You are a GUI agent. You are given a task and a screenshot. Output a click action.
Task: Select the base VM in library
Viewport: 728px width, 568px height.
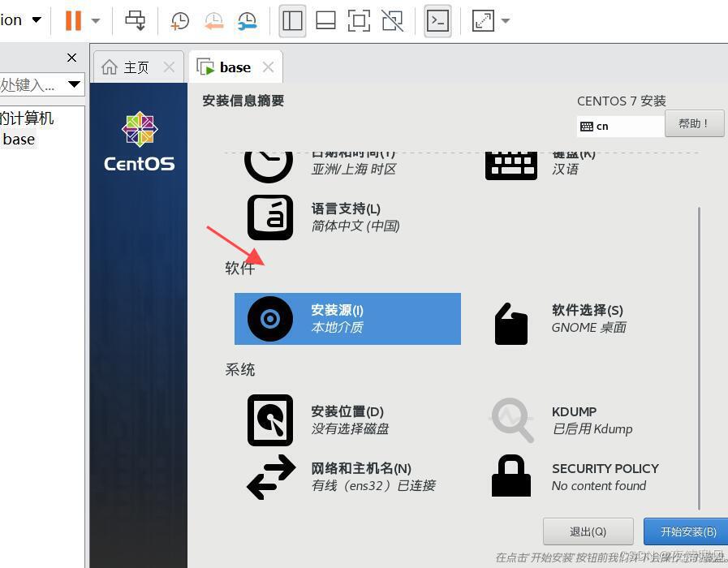(19, 140)
